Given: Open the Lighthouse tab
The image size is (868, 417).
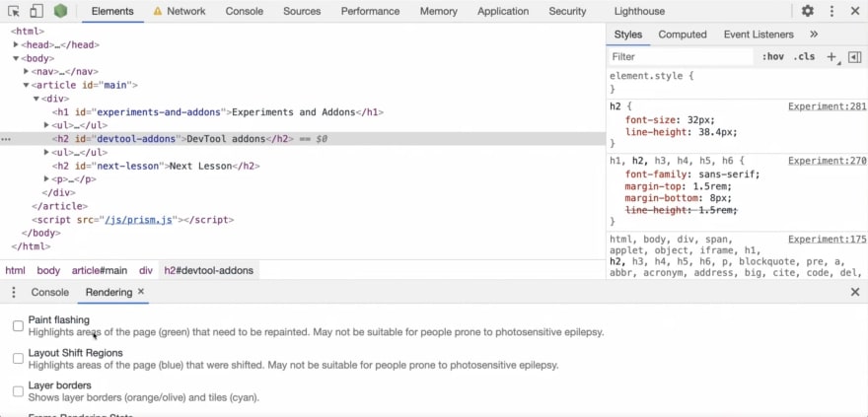Looking at the screenshot, I should click(639, 11).
